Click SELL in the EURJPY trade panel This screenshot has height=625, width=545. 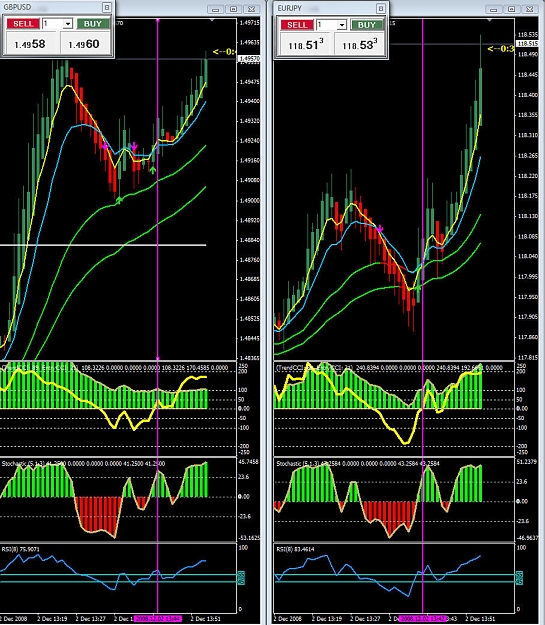tap(297, 25)
